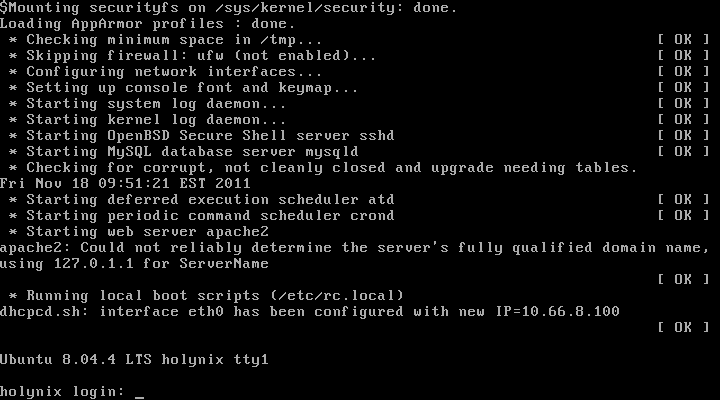Click OK status for Checking minimum space
Viewport: 720px width, 400px height.
tap(683, 39)
